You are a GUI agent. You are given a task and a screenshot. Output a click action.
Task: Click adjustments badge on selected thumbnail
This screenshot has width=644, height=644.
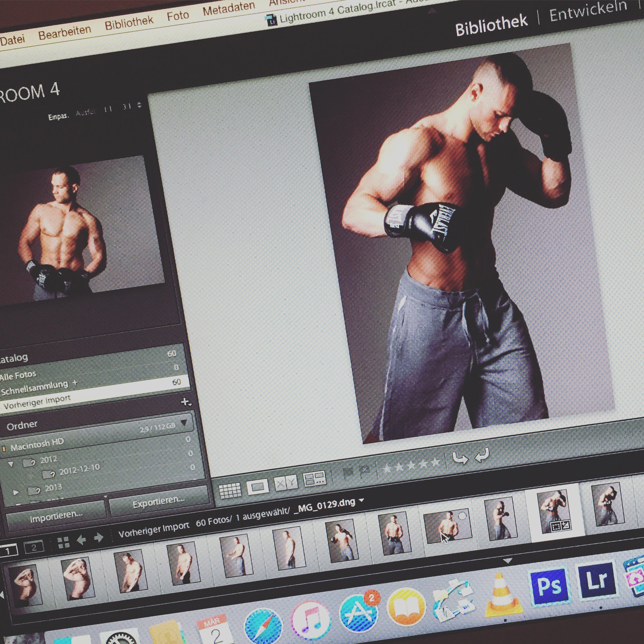(566, 526)
